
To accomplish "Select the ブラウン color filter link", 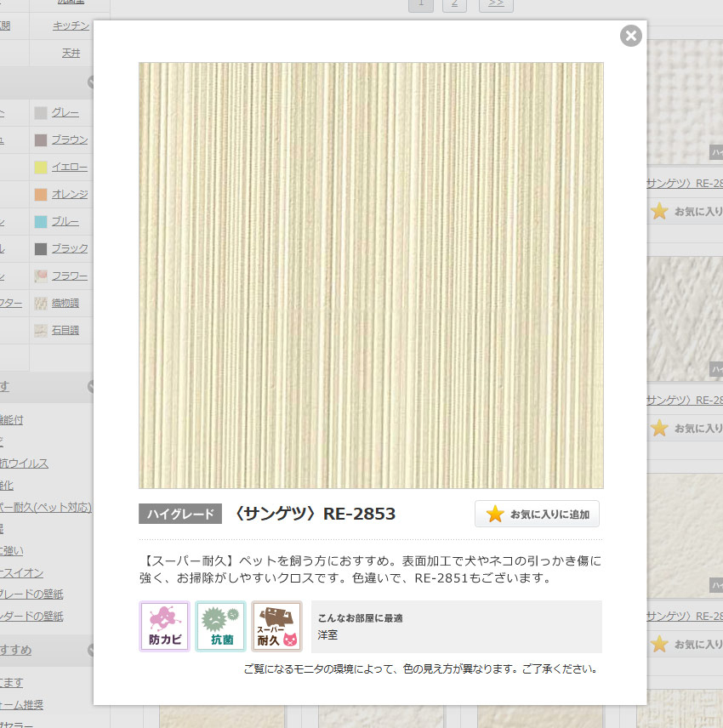I will pyautogui.click(x=70, y=139).
